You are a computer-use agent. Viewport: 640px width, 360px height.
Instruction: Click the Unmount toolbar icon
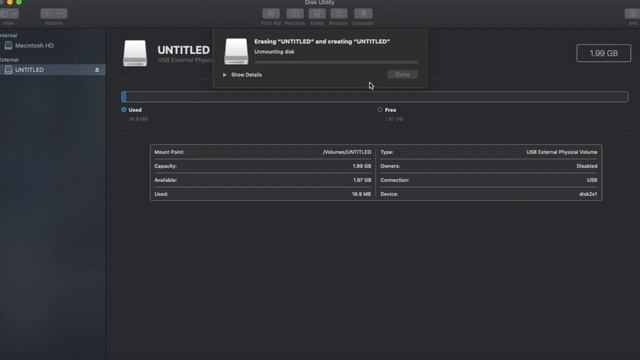(x=363, y=13)
